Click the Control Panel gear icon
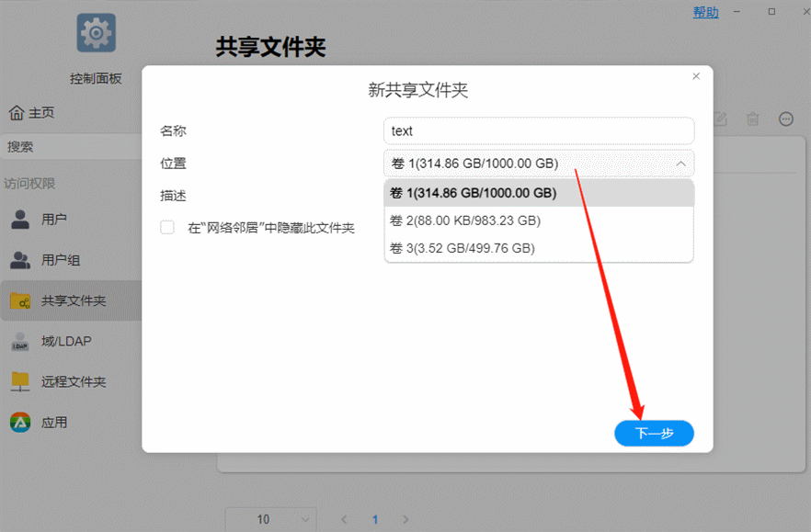 pyautogui.click(x=97, y=33)
